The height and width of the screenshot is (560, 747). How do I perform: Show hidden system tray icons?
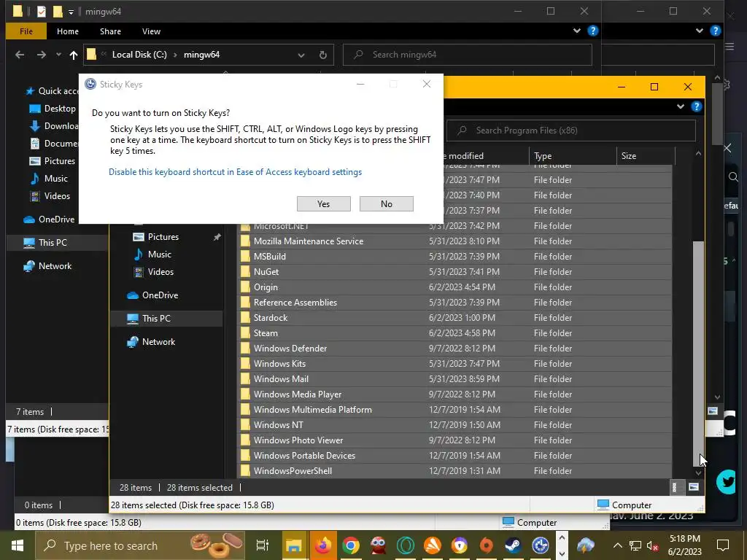pos(617,545)
